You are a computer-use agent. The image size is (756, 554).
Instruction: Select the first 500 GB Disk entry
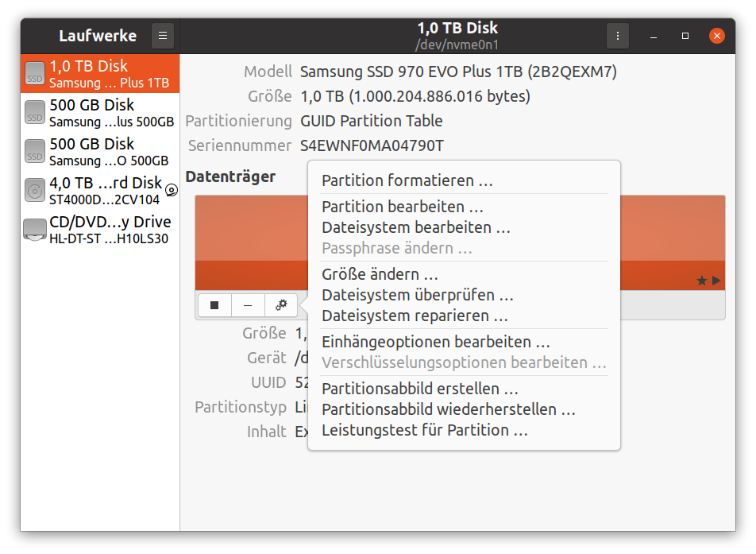tap(100, 112)
